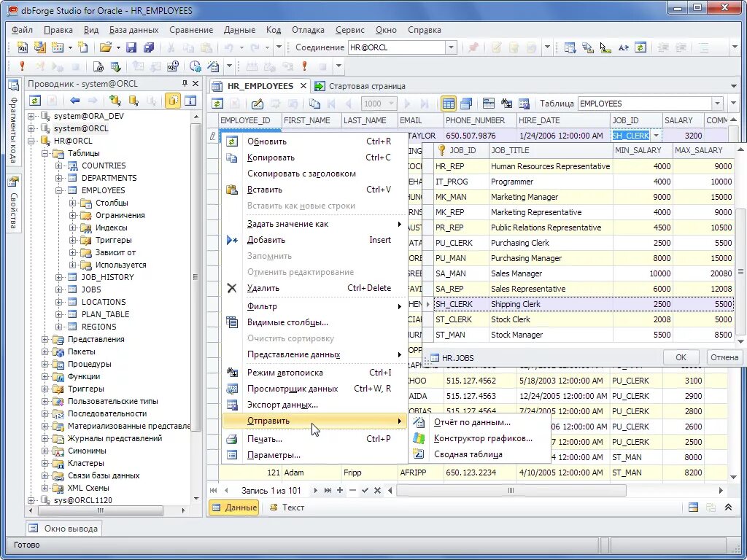The image size is (747, 560).
Task: Select the Marketing Manager row in the lookup
Action: [584, 197]
